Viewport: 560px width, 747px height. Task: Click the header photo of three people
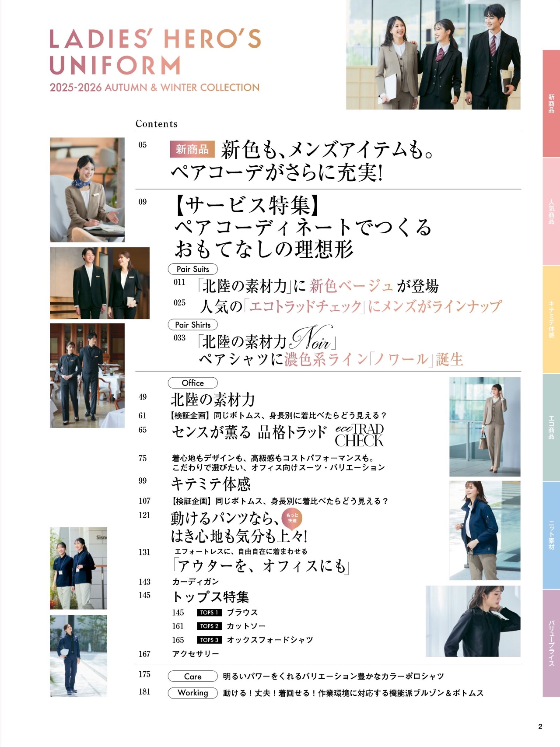click(433, 55)
